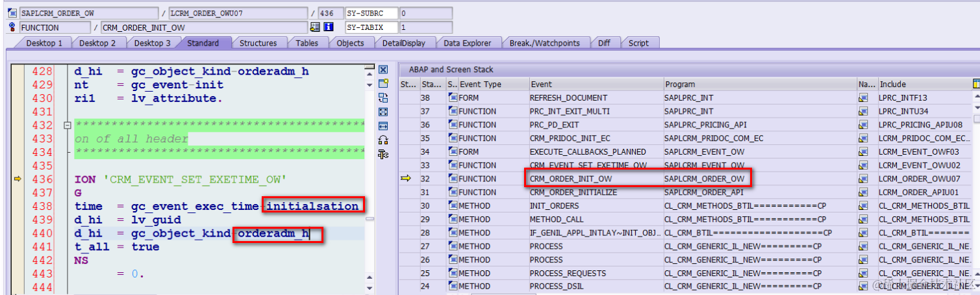Click navigate icon in CRM_PRIDOC_INIT_EC row
Image resolution: width=980 pixels, height=295 pixels.
point(863,138)
